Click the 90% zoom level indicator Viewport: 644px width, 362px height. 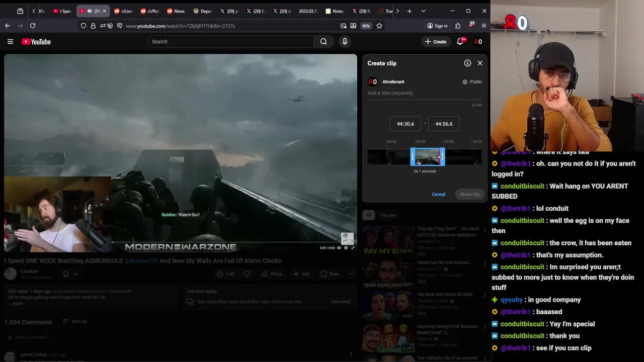tap(366, 26)
